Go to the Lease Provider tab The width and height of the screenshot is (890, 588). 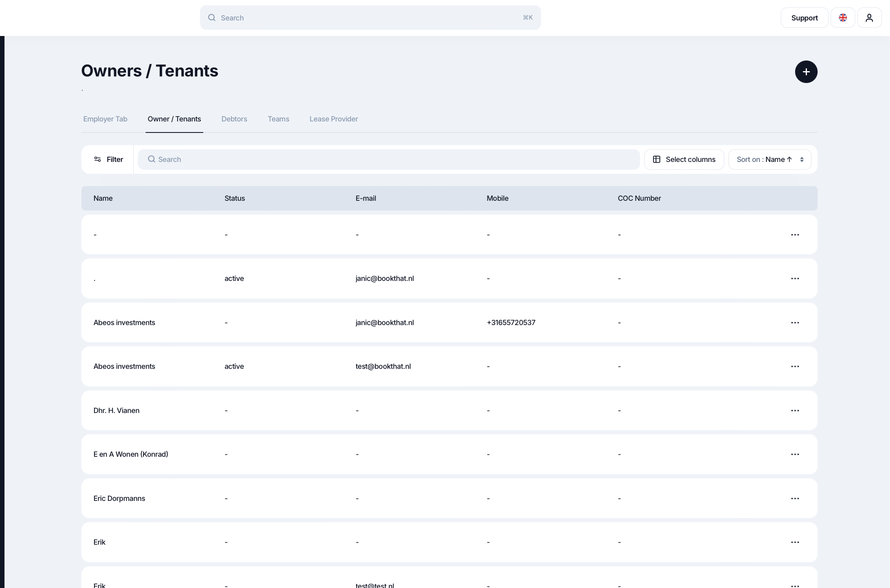[x=333, y=119]
